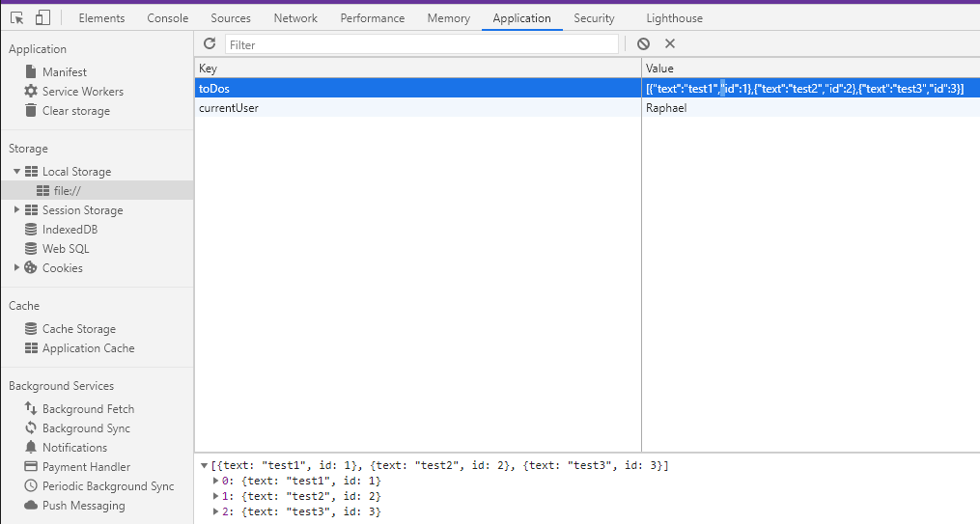
Task: Open the Network tab
Action: 295,18
